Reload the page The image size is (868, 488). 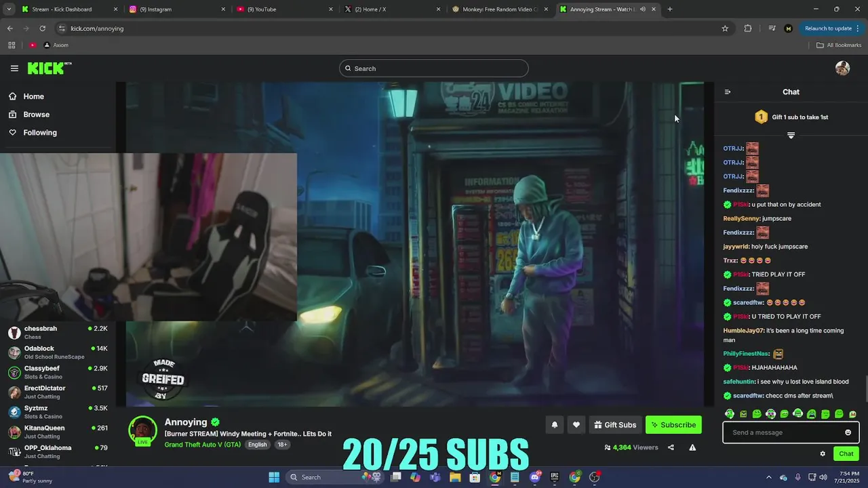click(42, 28)
